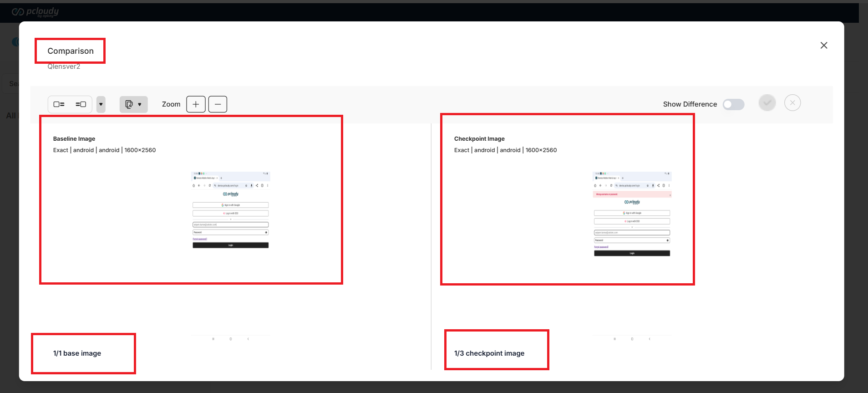Select the left-aligned layout view icon
The height and width of the screenshot is (393, 868).
pos(59,104)
